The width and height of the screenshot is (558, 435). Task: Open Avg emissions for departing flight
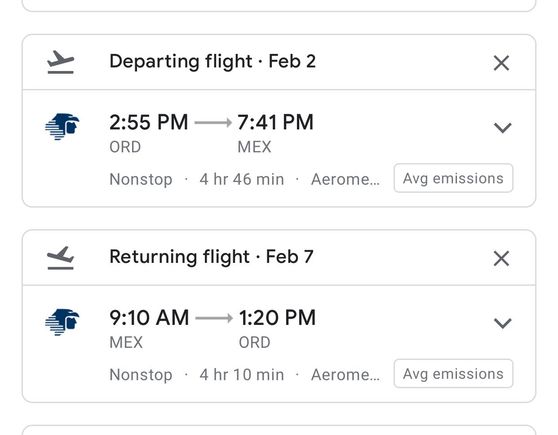(453, 178)
